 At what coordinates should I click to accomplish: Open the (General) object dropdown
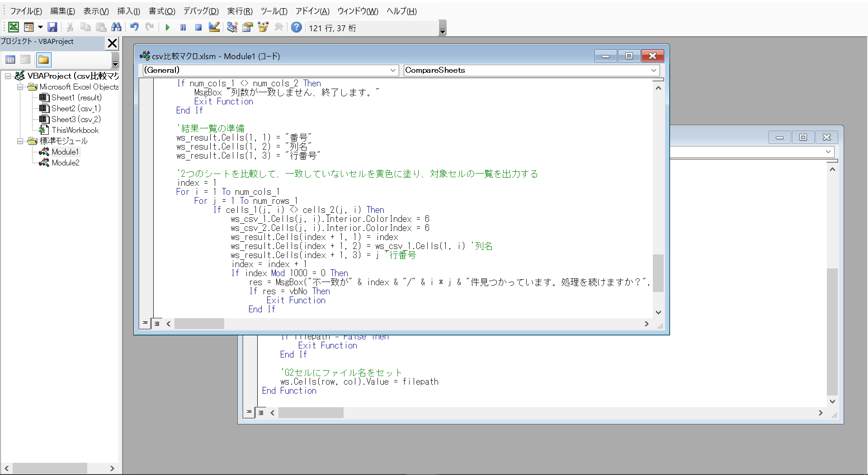[x=393, y=70]
